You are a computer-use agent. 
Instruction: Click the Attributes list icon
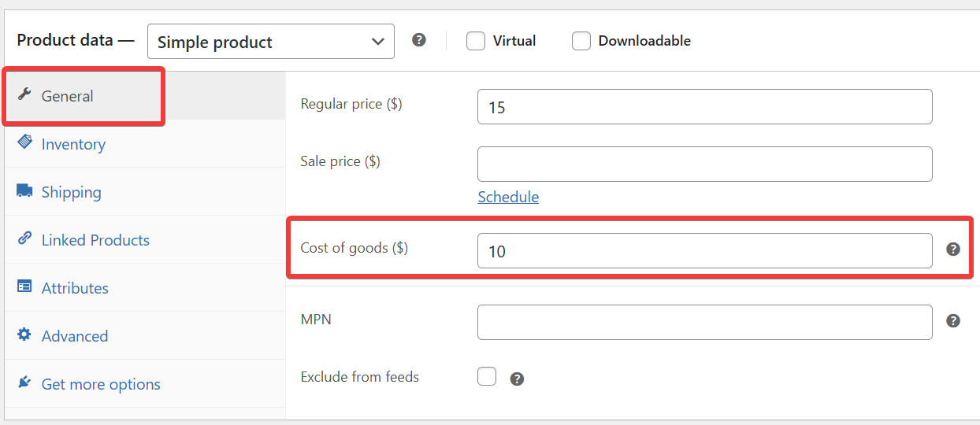click(x=24, y=287)
